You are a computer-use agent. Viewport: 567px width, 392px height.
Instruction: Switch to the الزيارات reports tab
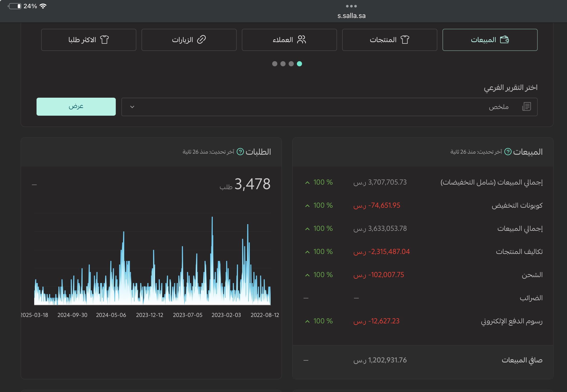pyautogui.click(x=189, y=40)
